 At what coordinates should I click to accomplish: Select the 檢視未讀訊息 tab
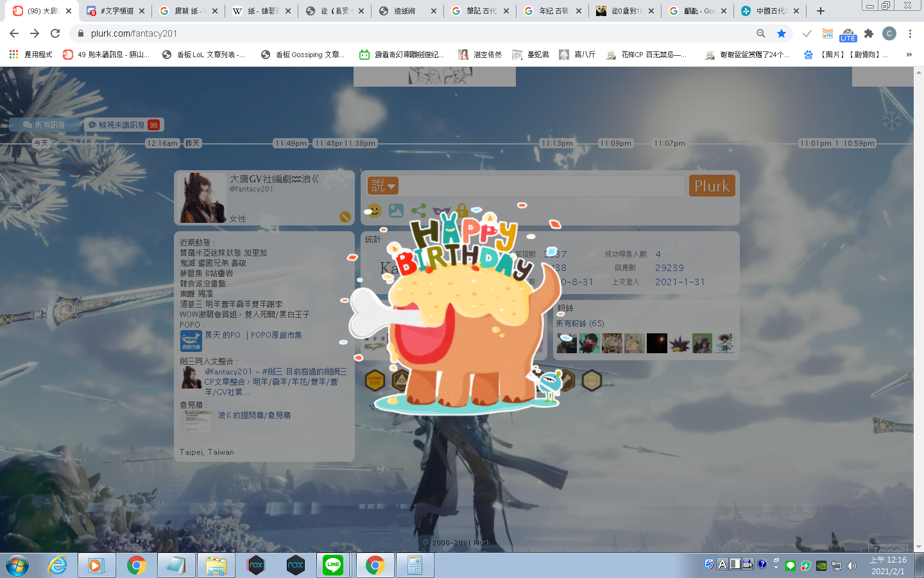pos(124,125)
